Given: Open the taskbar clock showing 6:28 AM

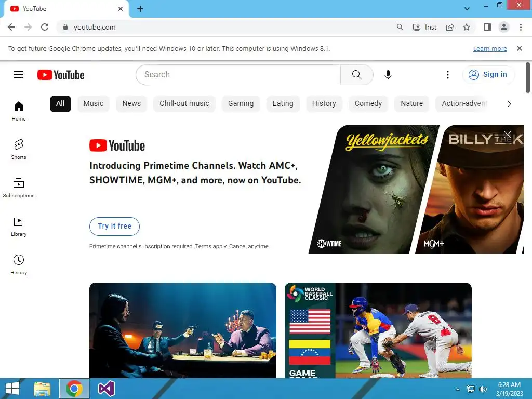Looking at the screenshot, I should [510, 389].
